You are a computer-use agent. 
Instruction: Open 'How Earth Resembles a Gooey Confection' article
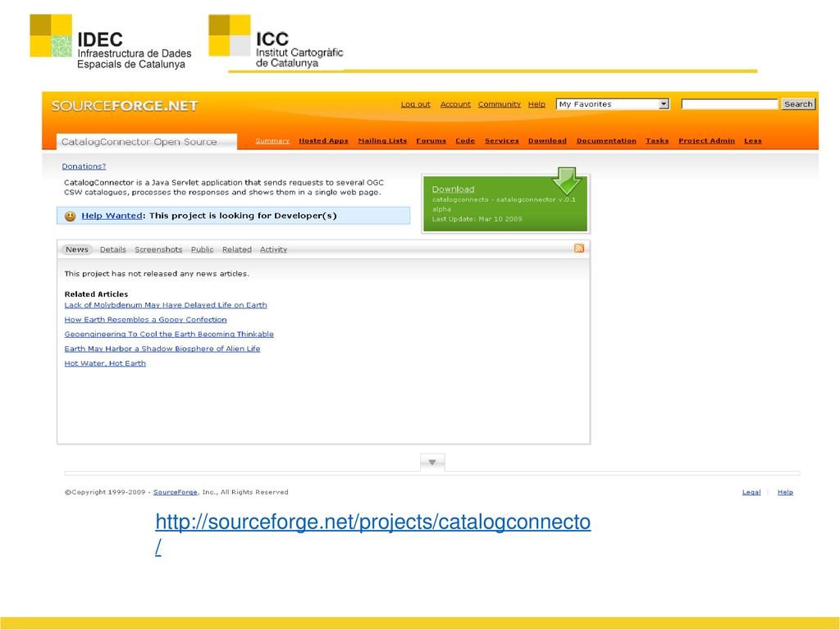[x=146, y=320]
